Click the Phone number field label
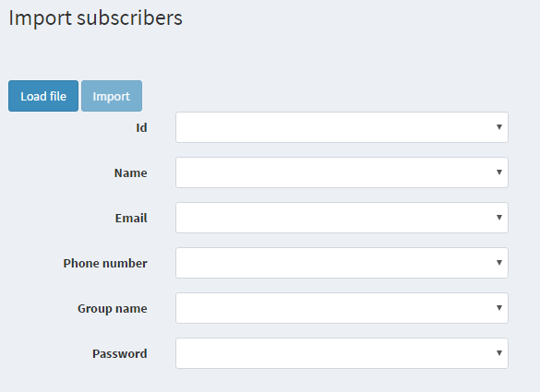This screenshot has width=540, height=392. pos(105,263)
